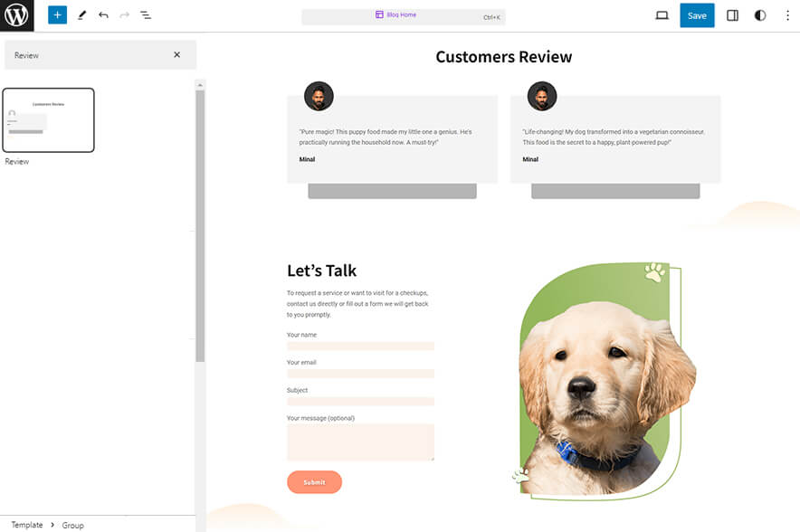Click the Your name input field
800x532 pixels.
click(360, 346)
